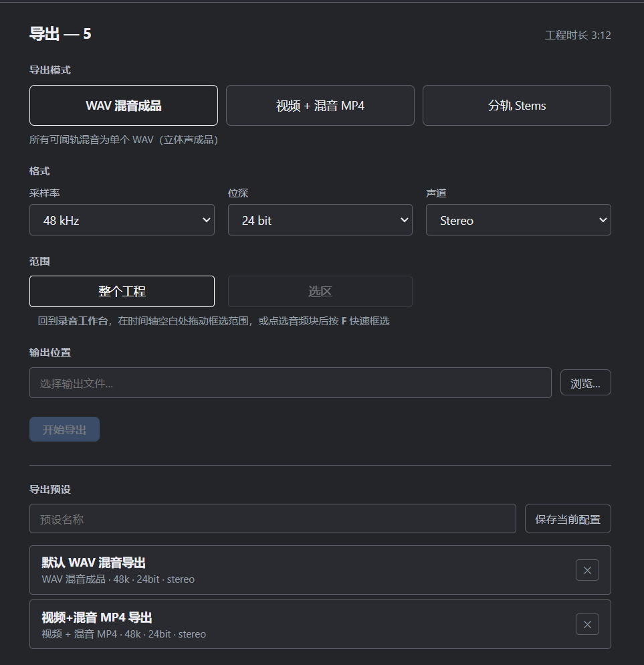Switch to 分轨 Stems export mode
This screenshot has height=665, width=644.
[517, 105]
